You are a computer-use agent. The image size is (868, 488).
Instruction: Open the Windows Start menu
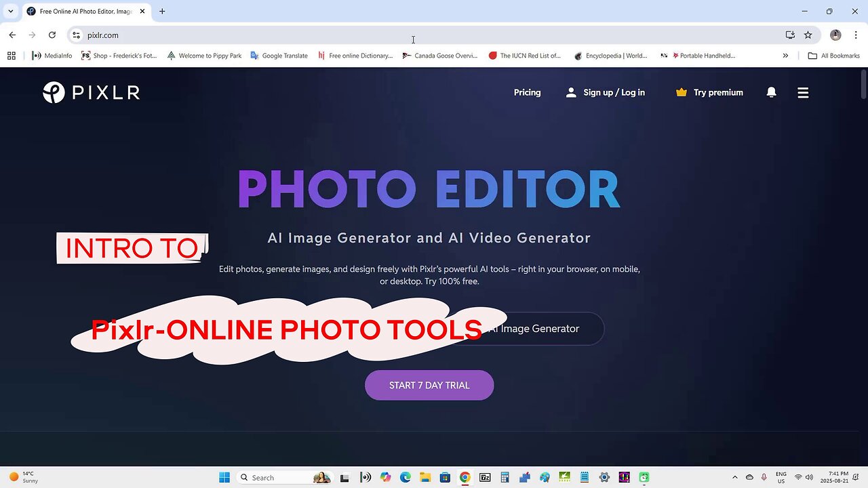[224, 477]
